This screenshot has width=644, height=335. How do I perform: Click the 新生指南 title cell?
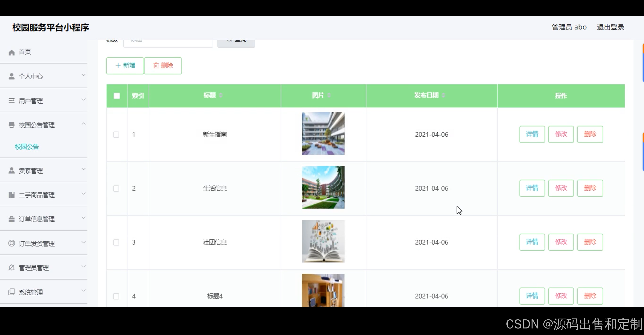pos(215,135)
